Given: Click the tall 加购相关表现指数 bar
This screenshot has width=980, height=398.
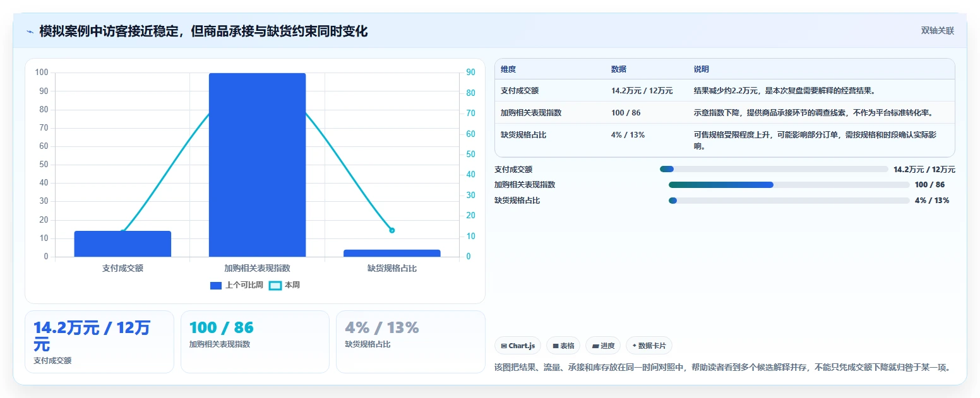Looking at the screenshot, I should [257, 165].
